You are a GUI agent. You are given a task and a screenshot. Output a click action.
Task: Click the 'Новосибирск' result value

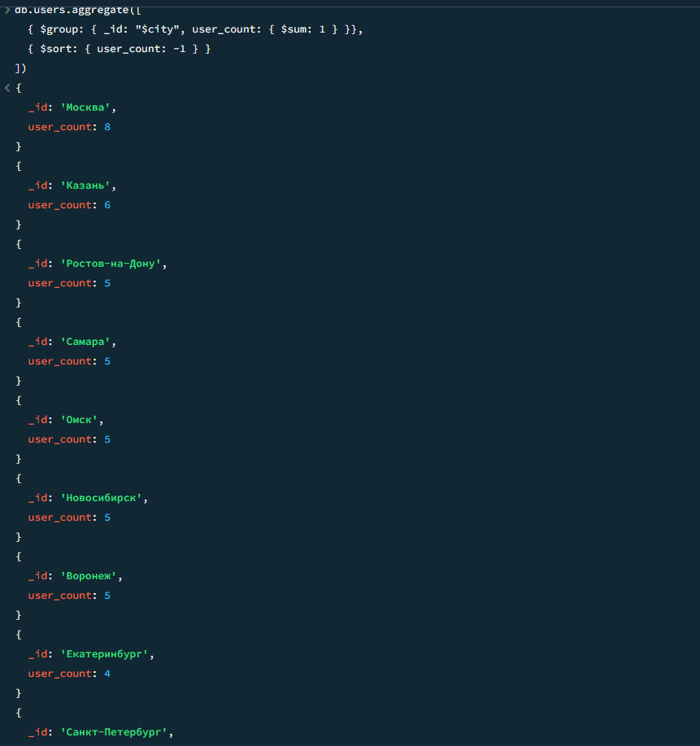pyautogui.click(x=102, y=498)
